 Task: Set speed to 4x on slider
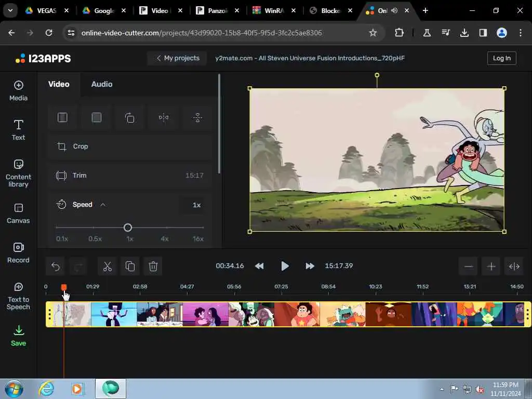click(x=165, y=239)
